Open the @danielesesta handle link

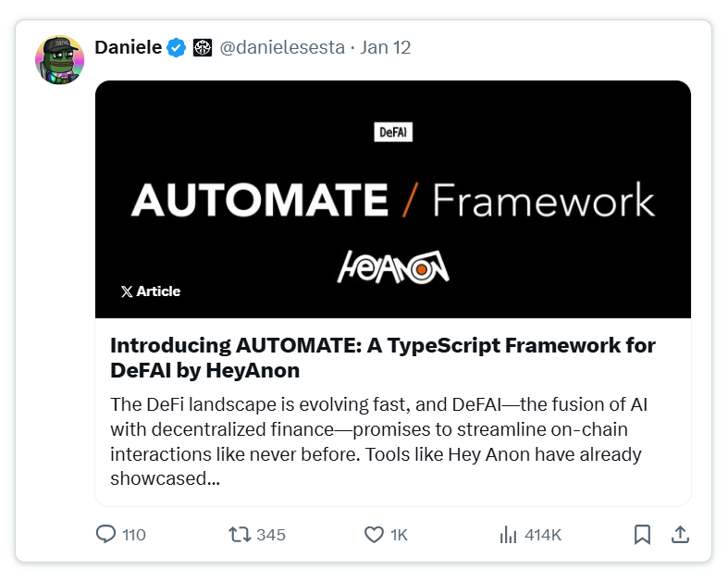(x=282, y=47)
